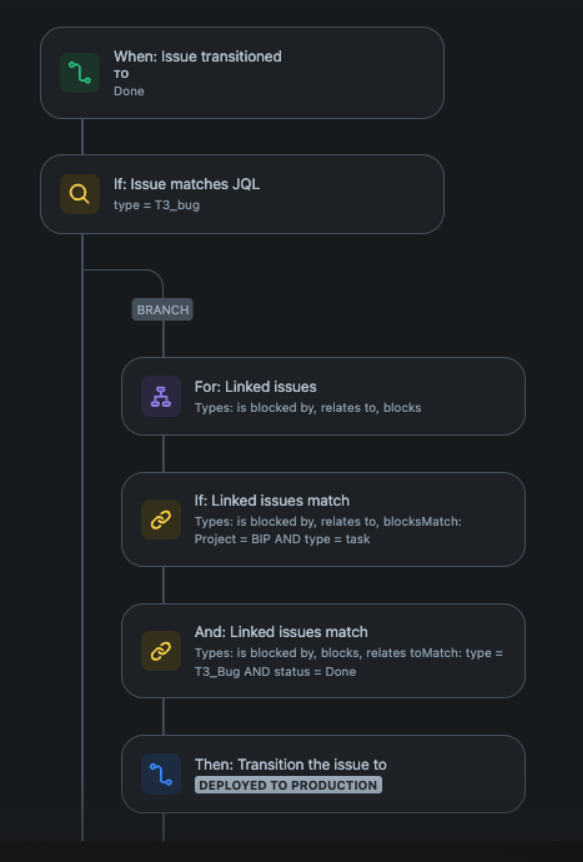
Task: Click the type = T3_bug JQL text
Action: point(157,205)
